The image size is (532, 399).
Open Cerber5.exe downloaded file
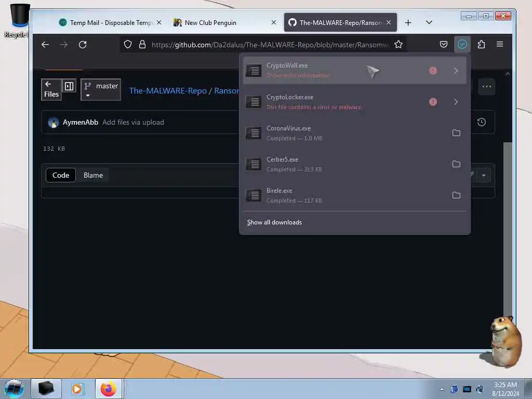344,164
